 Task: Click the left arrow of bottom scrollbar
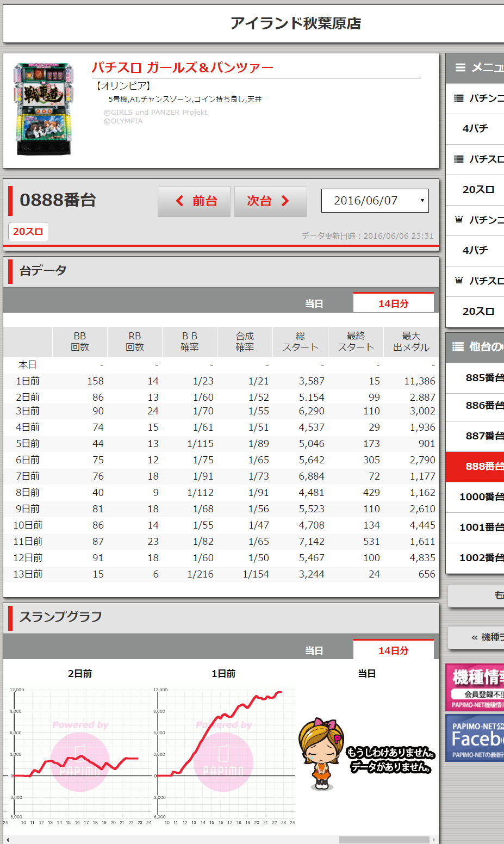point(7,840)
